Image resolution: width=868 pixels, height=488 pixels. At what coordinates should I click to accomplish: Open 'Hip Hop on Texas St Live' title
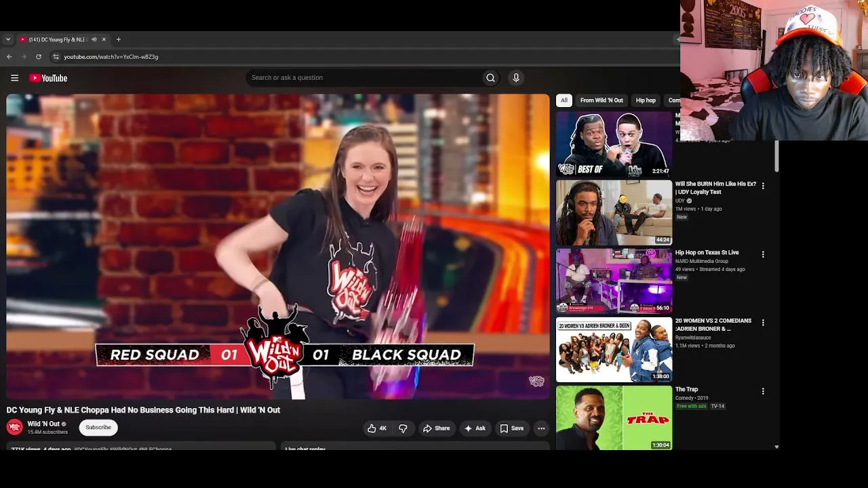pyautogui.click(x=707, y=253)
